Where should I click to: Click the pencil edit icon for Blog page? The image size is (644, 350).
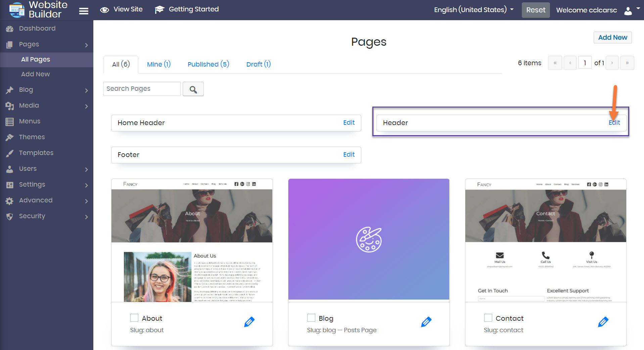(x=426, y=322)
